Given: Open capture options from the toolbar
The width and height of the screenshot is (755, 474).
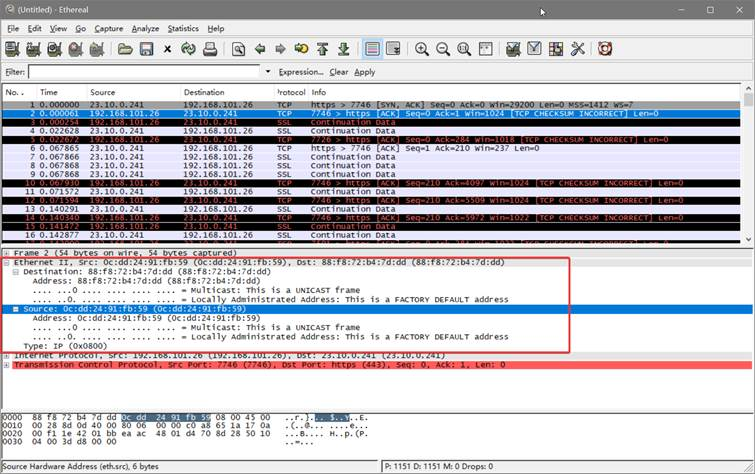Looking at the screenshot, I should pos(33,49).
